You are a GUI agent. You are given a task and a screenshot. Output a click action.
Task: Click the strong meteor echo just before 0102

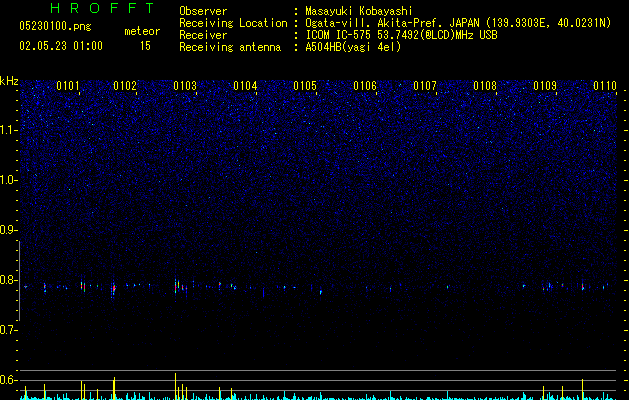(x=114, y=288)
